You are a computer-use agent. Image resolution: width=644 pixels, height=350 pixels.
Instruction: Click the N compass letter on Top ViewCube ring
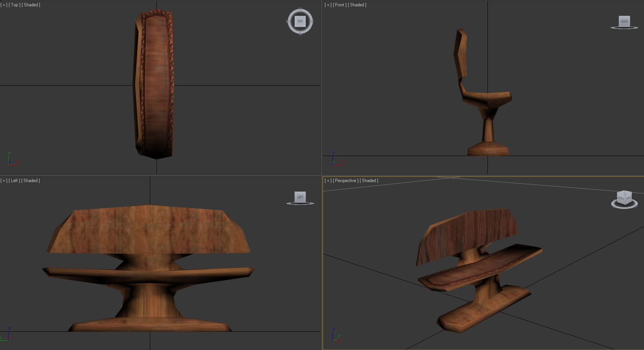click(x=300, y=10)
